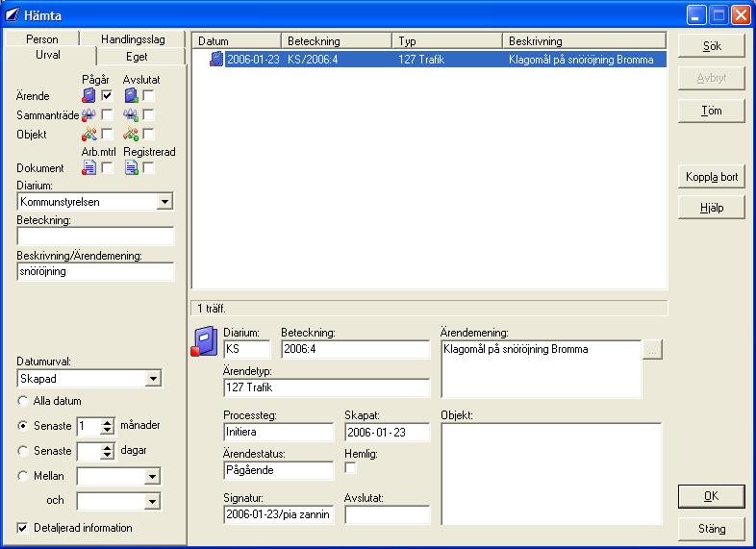Increase the Senaste dagar value with up arrow
The image size is (756, 549).
point(108,447)
